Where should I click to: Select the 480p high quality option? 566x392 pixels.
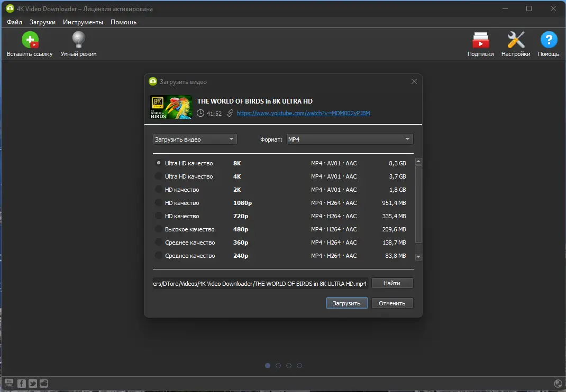pos(159,229)
